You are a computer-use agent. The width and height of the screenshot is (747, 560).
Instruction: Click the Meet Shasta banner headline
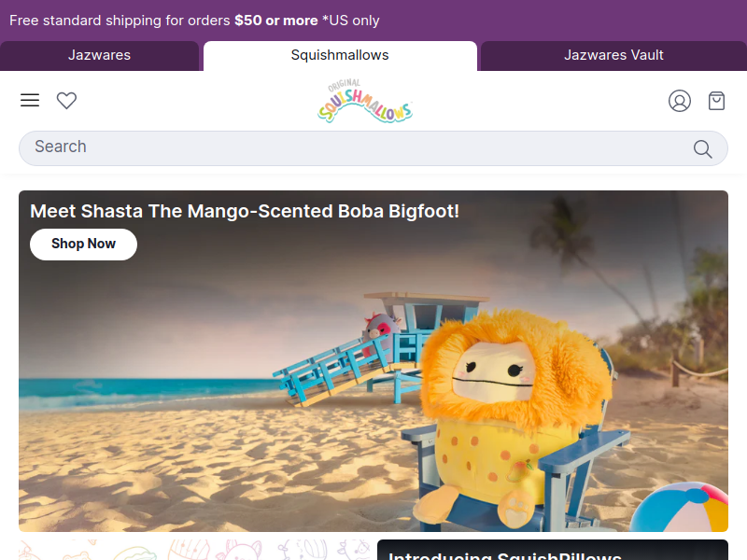pos(245,211)
